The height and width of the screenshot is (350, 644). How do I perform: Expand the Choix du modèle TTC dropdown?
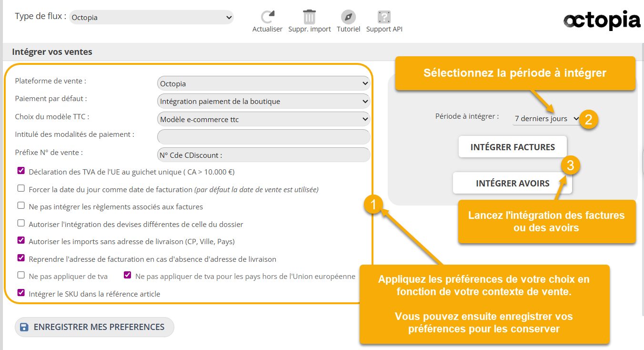[x=263, y=119]
